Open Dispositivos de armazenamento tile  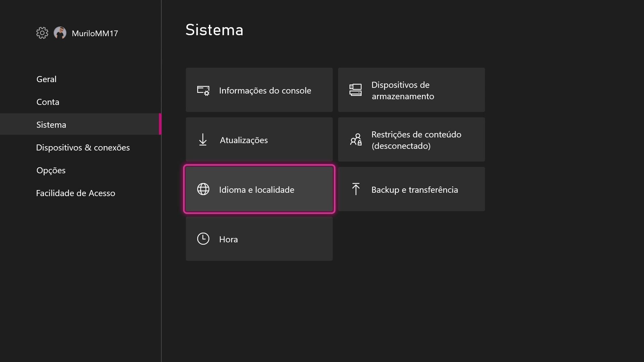click(x=411, y=90)
